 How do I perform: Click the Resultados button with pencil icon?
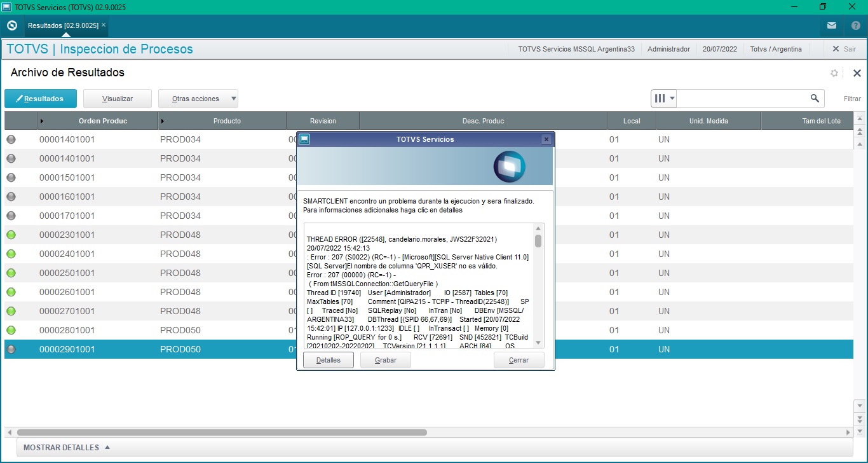click(x=41, y=99)
